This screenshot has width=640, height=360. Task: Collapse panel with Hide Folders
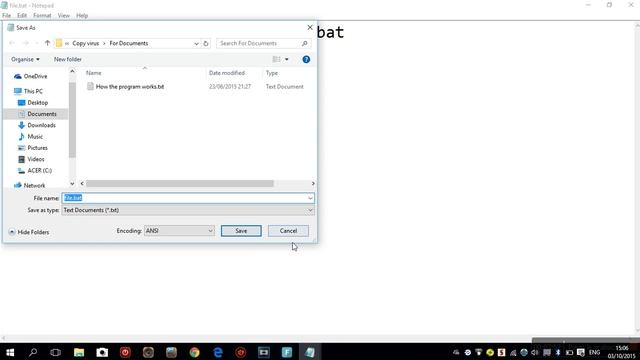click(29, 232)
